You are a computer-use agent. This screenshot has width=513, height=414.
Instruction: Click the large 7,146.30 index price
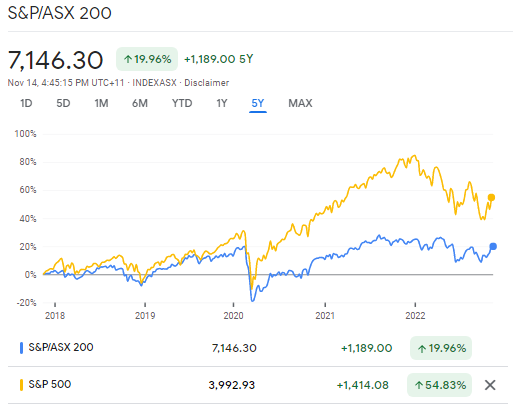(55, 60)
